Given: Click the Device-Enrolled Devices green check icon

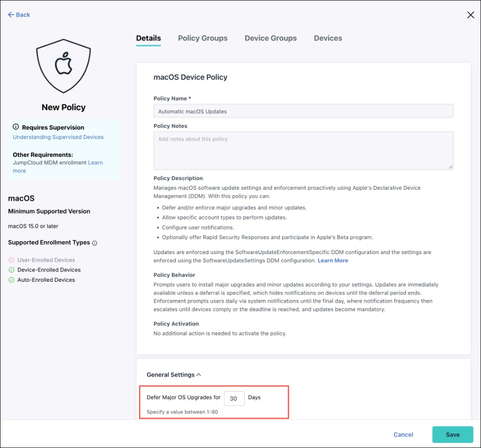Looking at the screenshot, I should pos(11,270).
